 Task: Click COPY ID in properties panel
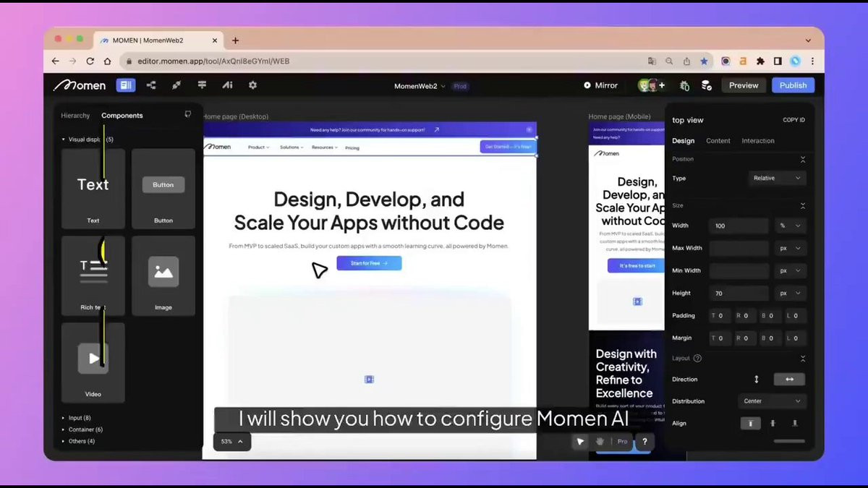click(793, 120)
